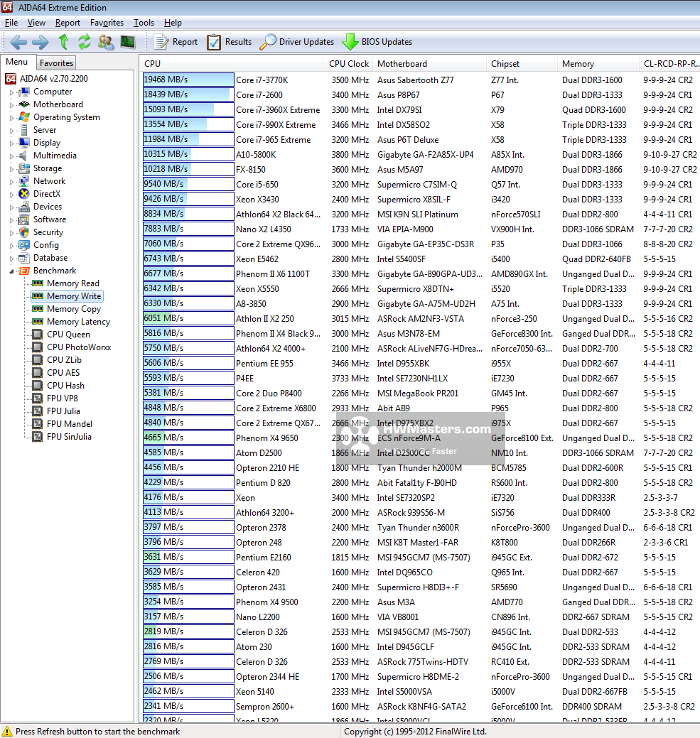This screenshot has width=700, height=738.
Task: Click the Benchmark icon in the tree
Action: [24, 270]
